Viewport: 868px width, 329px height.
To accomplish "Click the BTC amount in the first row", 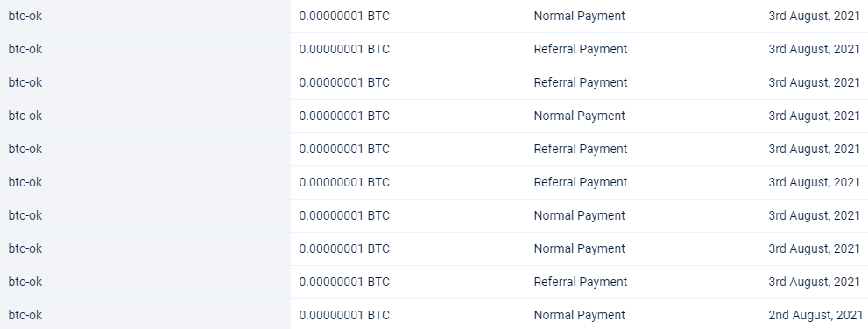I will pos(344,16).
